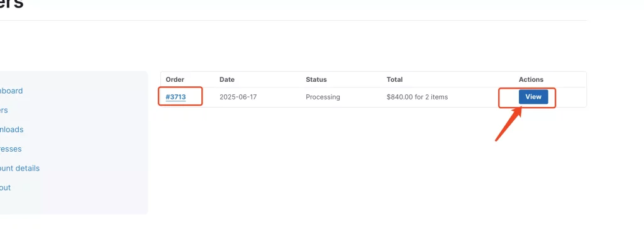The height and width of the screenshot is (229, 644).
Task: Click empty space in the sidebar panel bottom
Action: coord(74,203)
